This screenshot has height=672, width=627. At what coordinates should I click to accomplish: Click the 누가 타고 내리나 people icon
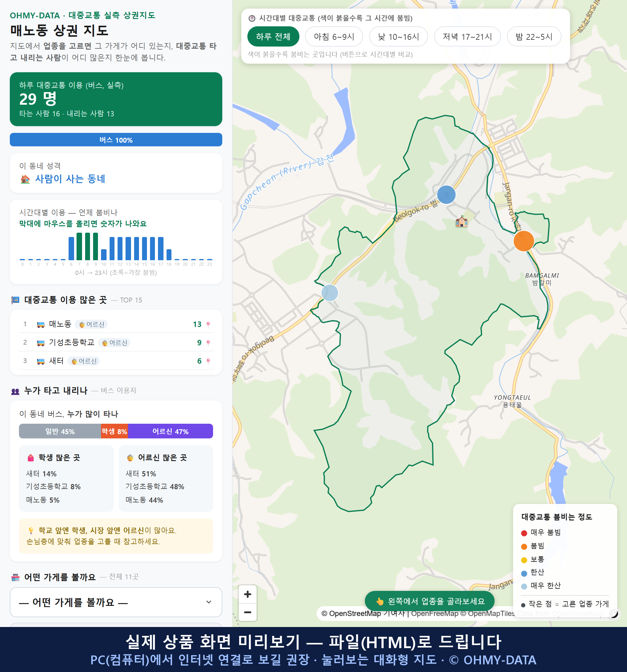click(x=15, y=391)
